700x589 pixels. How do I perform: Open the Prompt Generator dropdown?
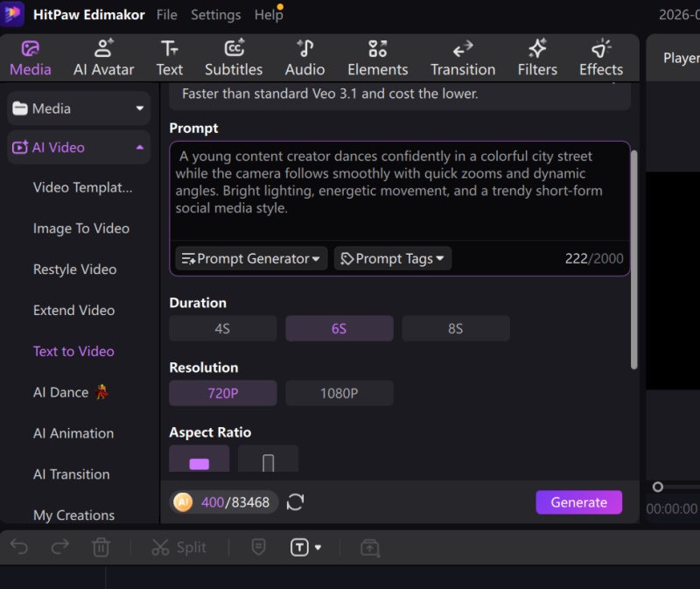[x=251, y=258]
